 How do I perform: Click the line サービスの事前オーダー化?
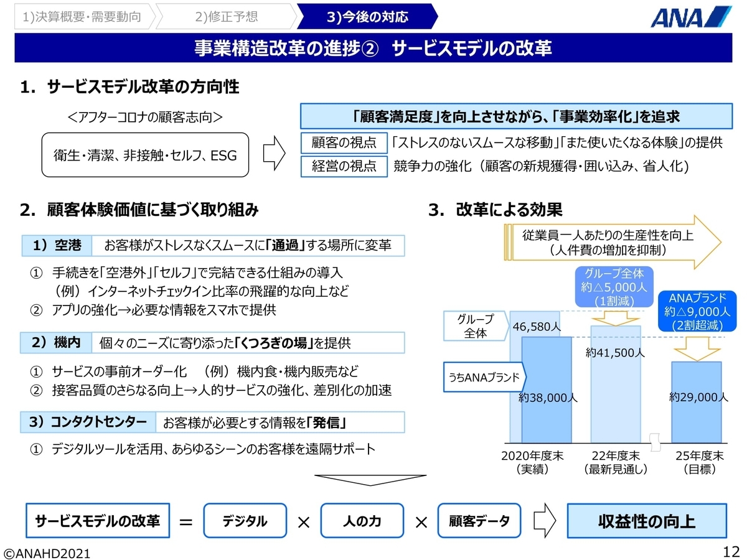point(195,372)
